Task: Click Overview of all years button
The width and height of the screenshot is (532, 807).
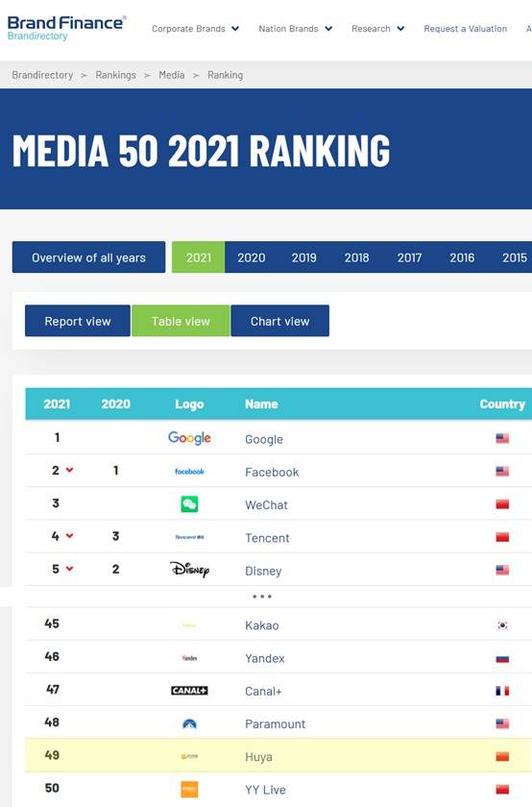Action: point(88,257)
